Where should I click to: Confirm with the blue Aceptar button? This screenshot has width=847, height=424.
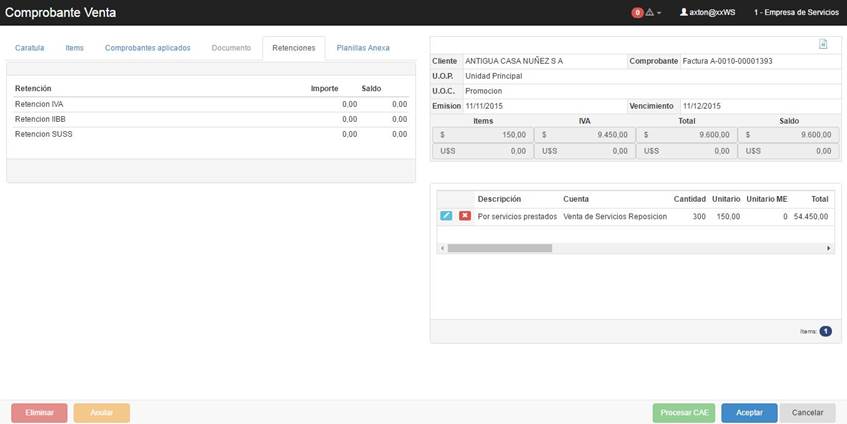tap(749, 413)
